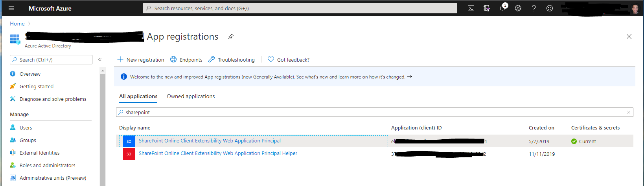This screenshot has width=644, height=186.
Task: Click the New registration button
Action: (141, 60)
